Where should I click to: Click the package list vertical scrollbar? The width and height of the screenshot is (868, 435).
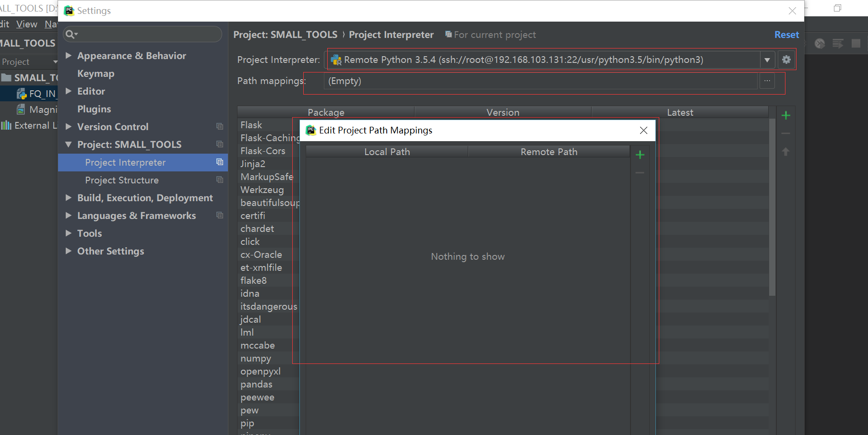coord(772,206)
